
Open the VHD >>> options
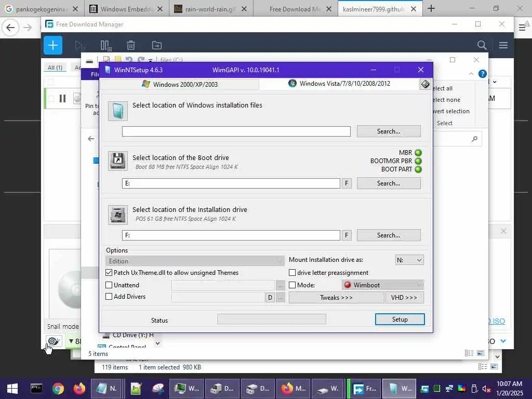[404, 298]
